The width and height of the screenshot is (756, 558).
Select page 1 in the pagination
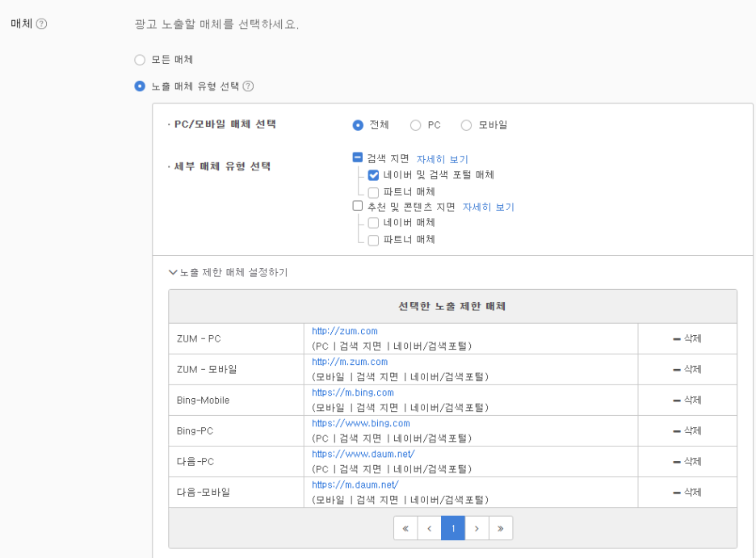(453, 528)
